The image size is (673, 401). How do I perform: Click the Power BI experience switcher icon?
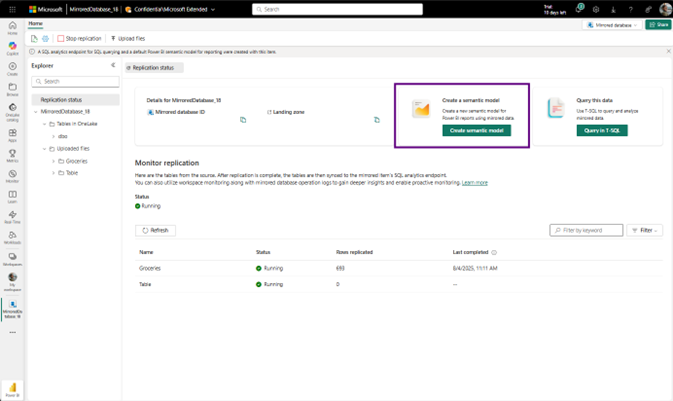13,388
